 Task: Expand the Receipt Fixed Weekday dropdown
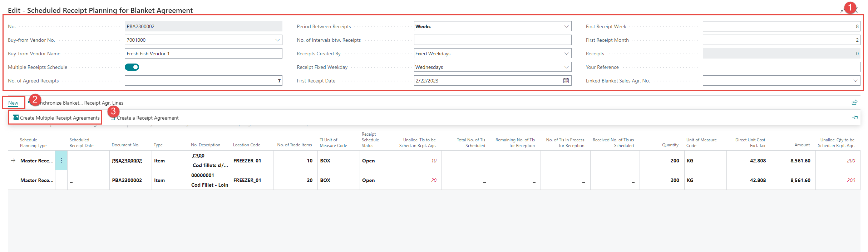(566, 67)
